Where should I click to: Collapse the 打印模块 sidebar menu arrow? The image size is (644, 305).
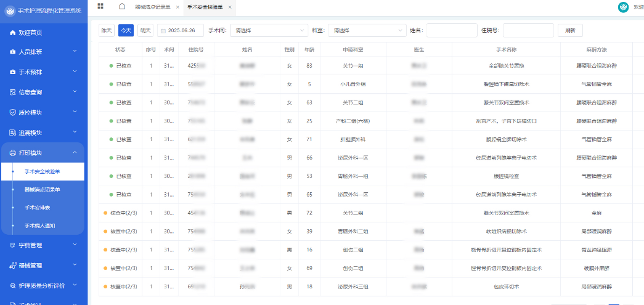click(x=75, y=152)
